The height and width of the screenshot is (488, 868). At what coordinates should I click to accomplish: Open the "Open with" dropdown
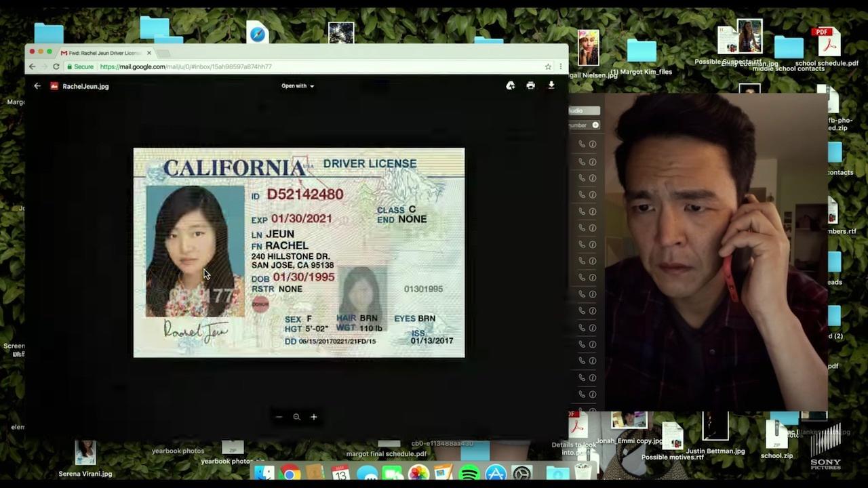click(298, 86)
